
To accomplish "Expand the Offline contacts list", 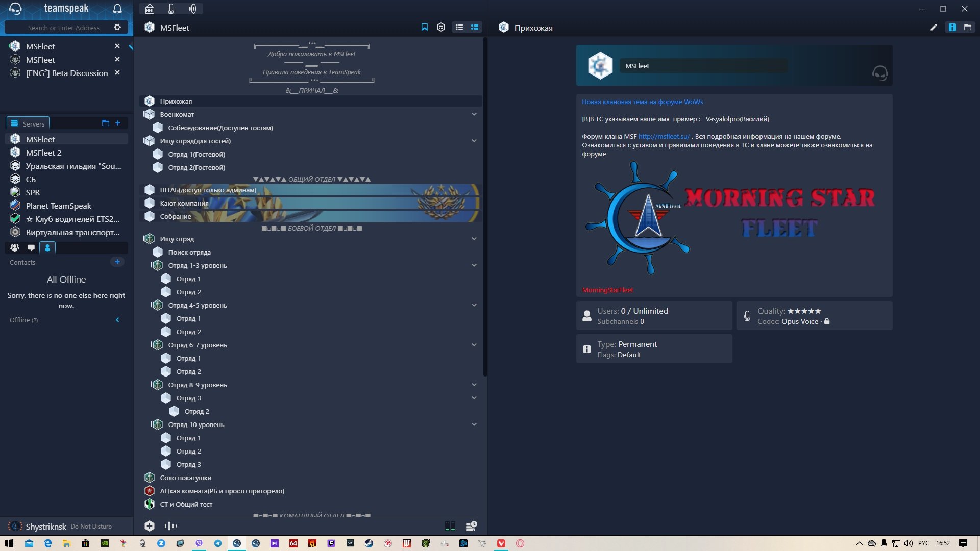I will 117,320.
